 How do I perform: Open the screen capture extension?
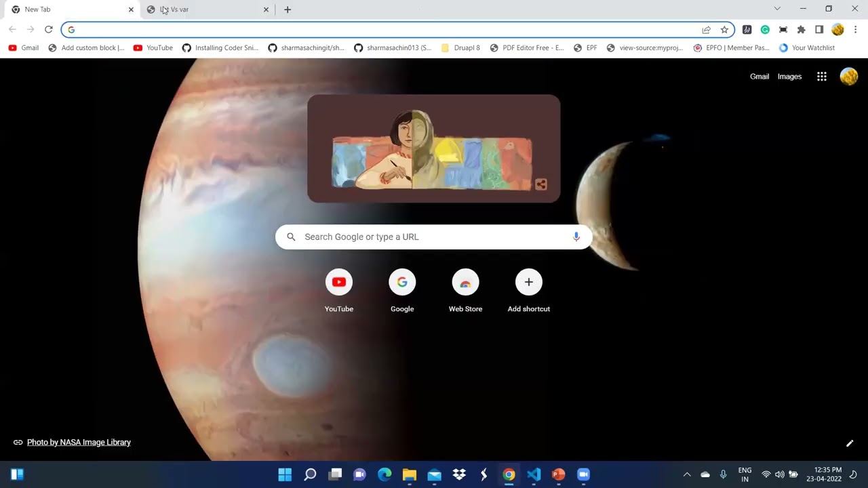[783, 30]
